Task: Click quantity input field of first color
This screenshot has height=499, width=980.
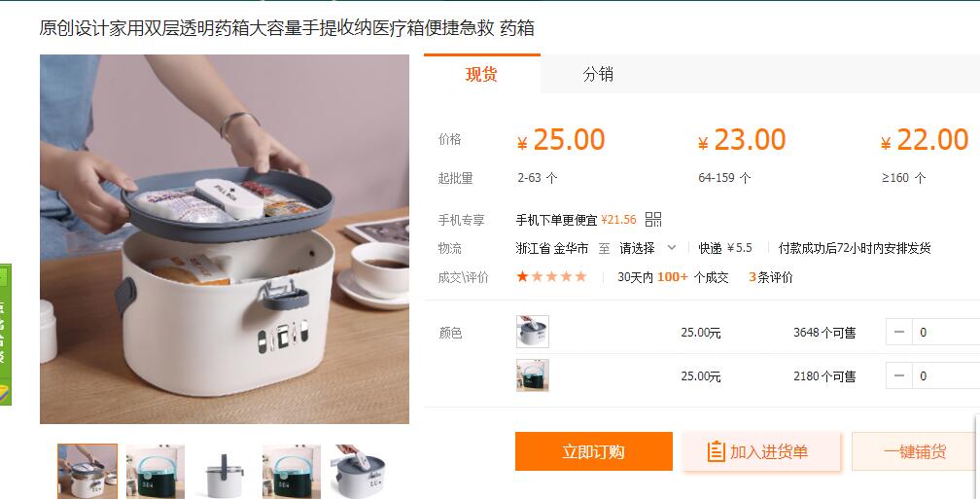Action: [x=946, y=332]
